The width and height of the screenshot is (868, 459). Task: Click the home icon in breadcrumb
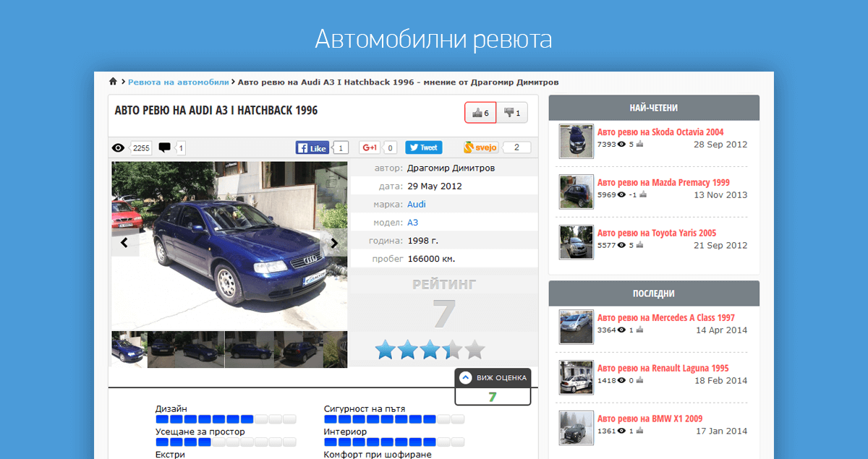pyautogui.click(x=113, y=82)
